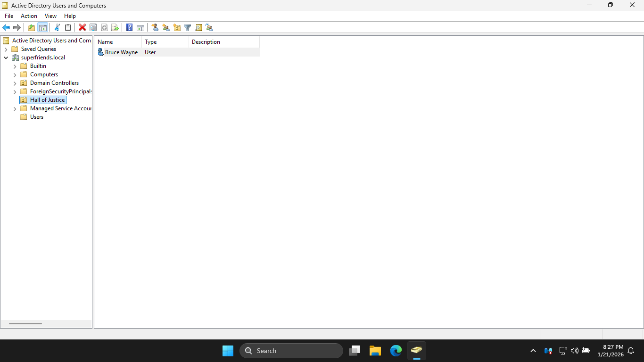Image resolution: width=644 pixels, height=362 pixels.
Task: Open Microsoft Edge from the taskbar
Action: click(396, 351)
